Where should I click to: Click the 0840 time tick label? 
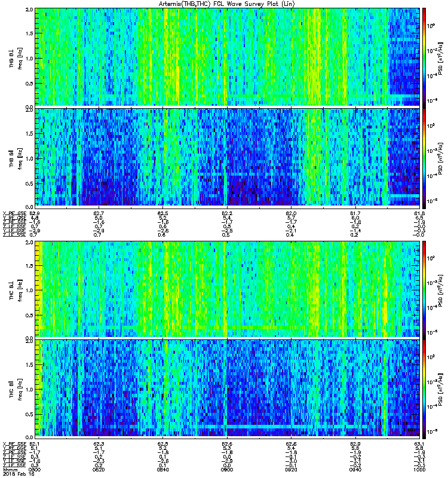(x=162, y=470)
